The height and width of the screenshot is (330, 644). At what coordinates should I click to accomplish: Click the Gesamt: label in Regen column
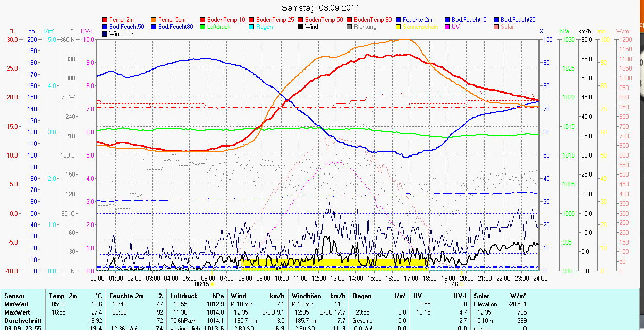[x=363, y=320]
